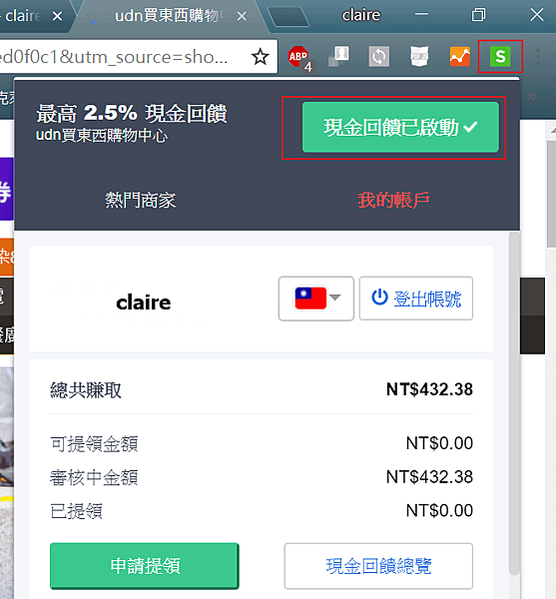Click the orange chart extension icon

point(460,57)
